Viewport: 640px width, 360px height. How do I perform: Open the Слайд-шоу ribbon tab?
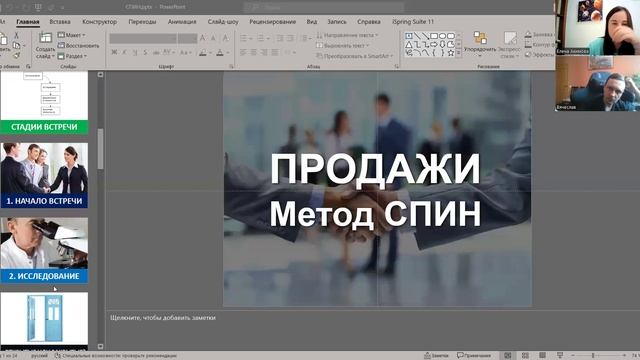tap(223, 22)
